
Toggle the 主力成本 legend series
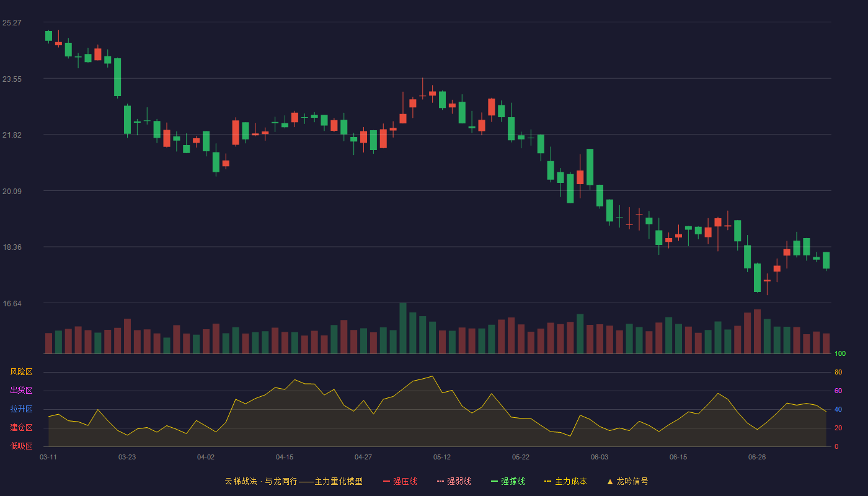pos(565,481)
